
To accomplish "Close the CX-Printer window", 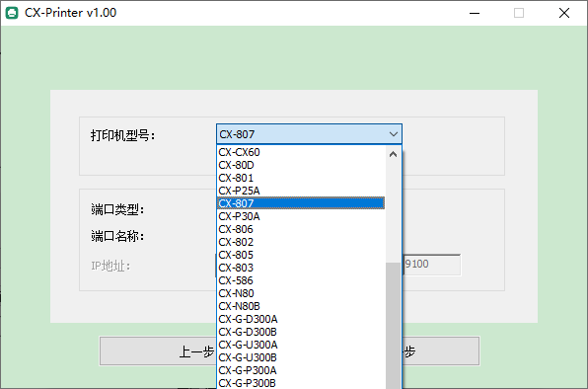I will pyautogui.click(x=564, y=13).
